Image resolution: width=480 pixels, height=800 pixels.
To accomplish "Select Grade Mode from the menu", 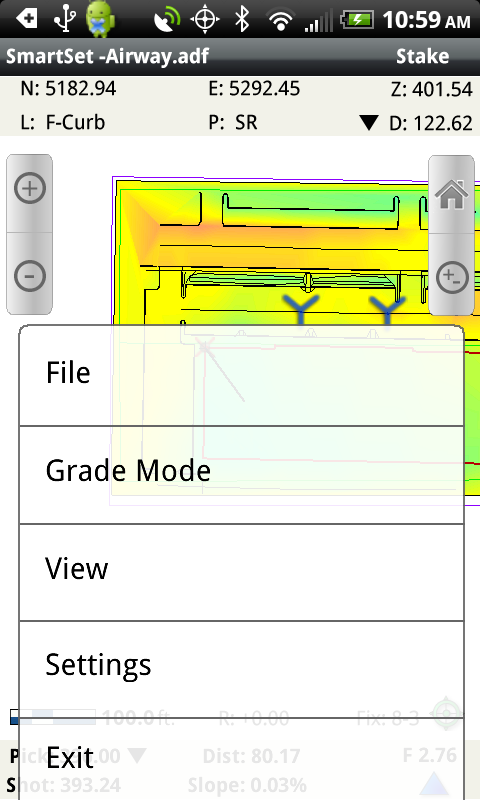I will click(241, 474).
